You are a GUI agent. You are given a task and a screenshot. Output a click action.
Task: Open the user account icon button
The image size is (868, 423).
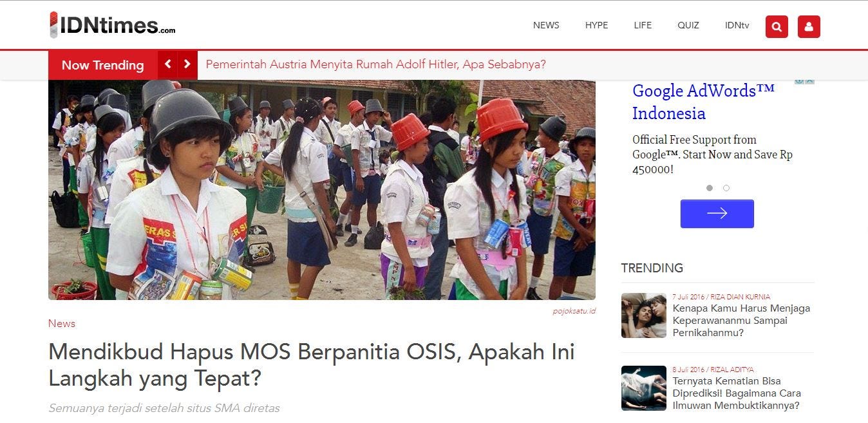[809, 26]
